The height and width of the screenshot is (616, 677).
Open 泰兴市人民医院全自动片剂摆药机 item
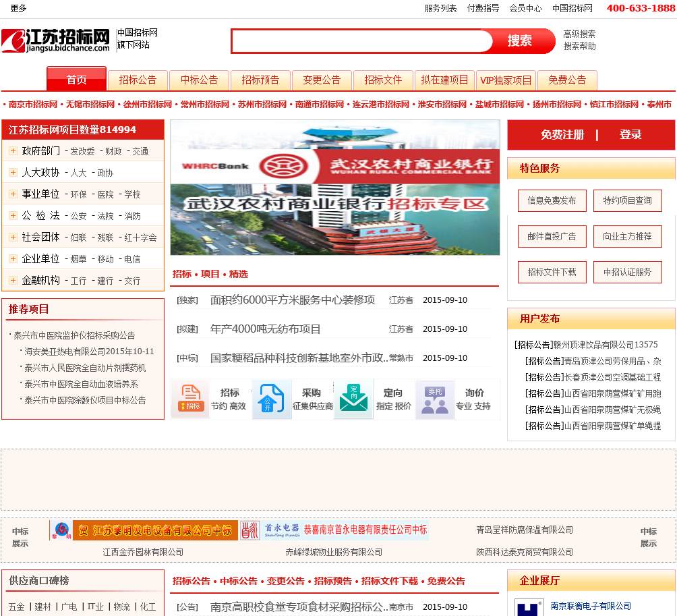[85, 368]
